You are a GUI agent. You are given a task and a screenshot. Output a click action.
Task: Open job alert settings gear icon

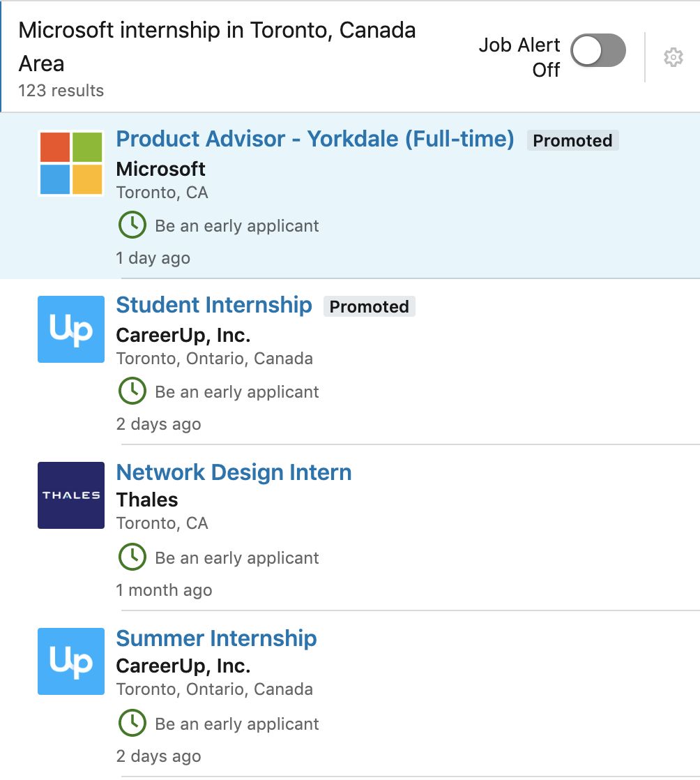(673, 57)
